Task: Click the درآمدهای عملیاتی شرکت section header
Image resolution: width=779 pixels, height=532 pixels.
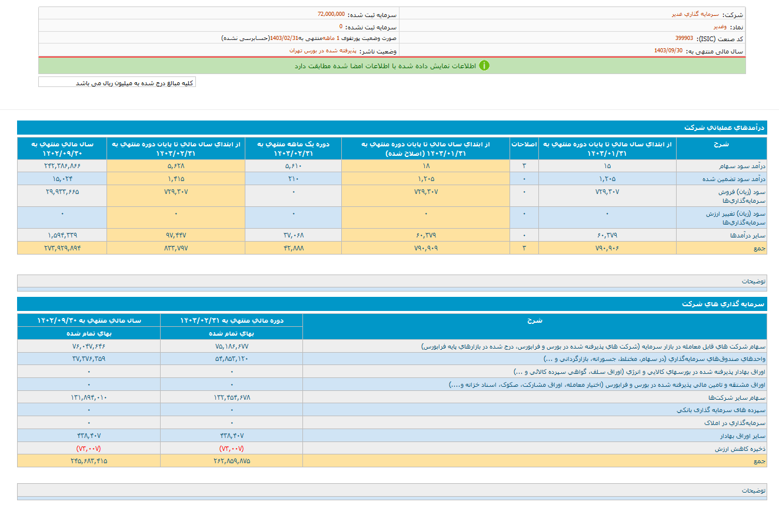Action: (x=724, y=128)
